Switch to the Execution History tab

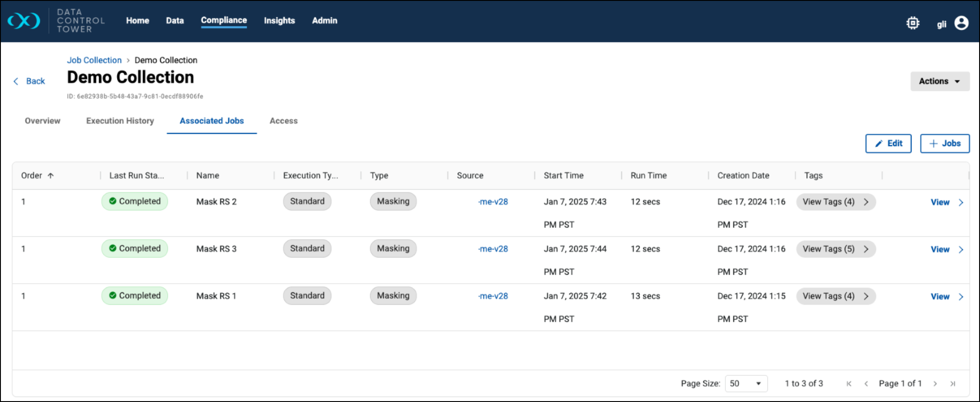coord(120,121)
